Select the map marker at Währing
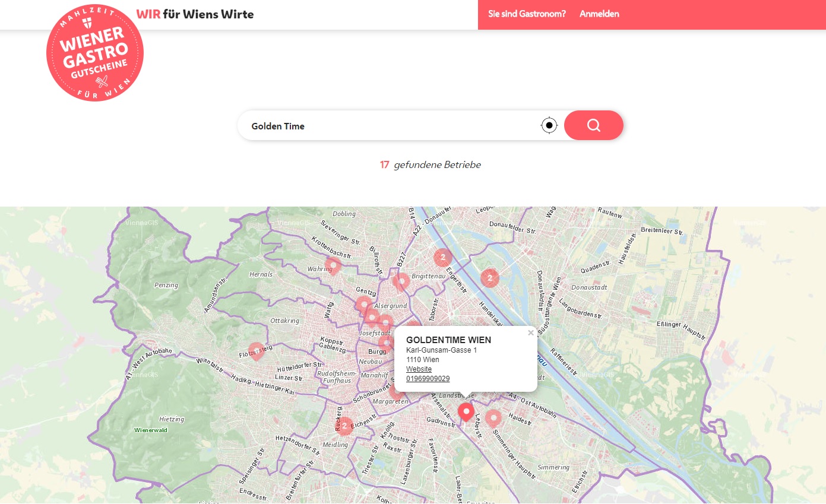Image resolution: width=826 pixels, height=504 pixels. (333, 265)
